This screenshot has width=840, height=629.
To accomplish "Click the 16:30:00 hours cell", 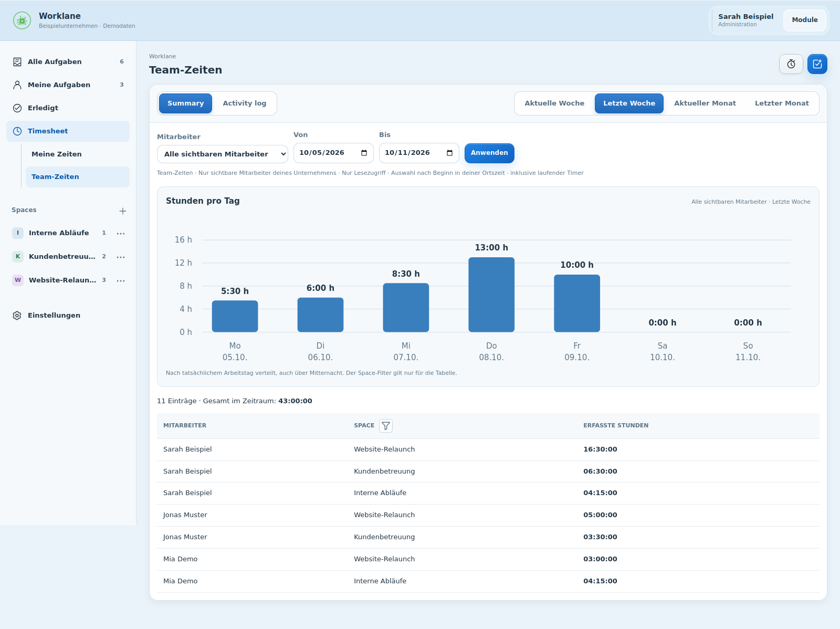I will click(600, 449).
